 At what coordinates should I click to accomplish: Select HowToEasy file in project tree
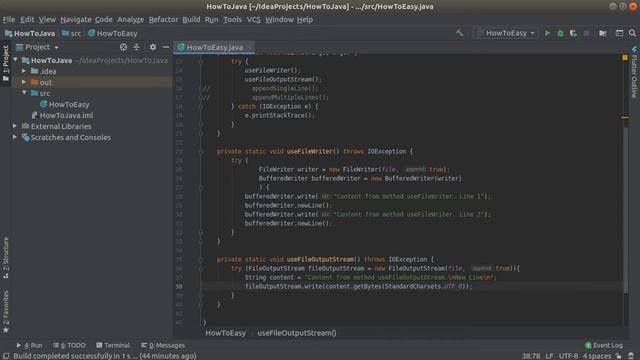69,104
